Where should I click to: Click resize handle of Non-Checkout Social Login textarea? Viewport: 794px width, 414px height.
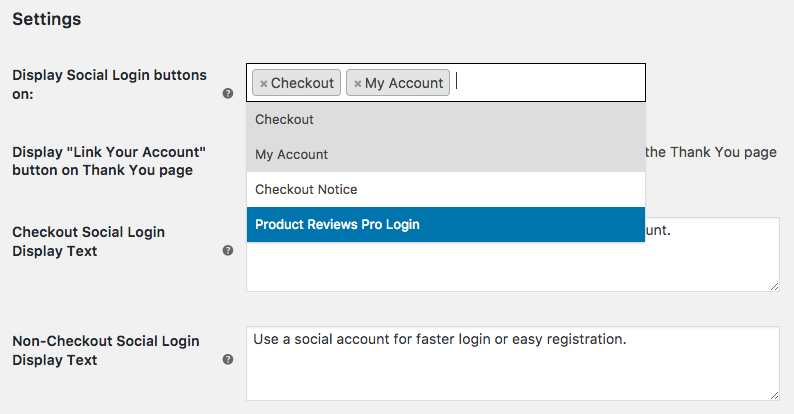tap(774, 395)
